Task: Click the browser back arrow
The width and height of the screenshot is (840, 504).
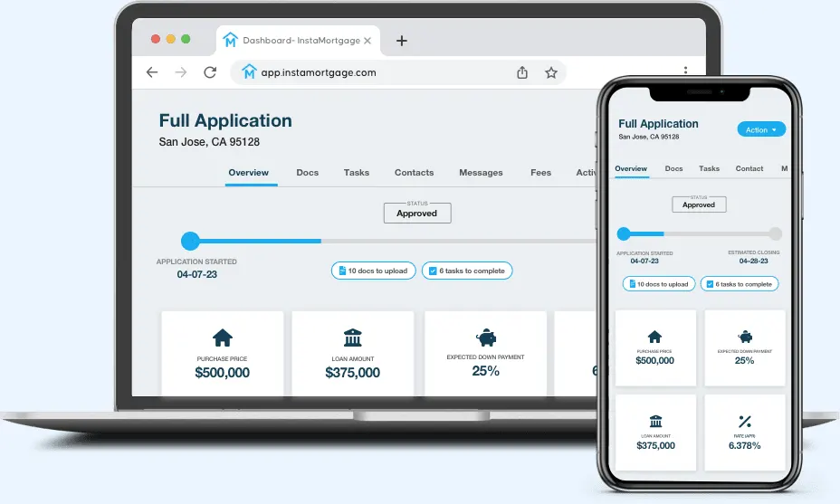Action: click(152, 72)
